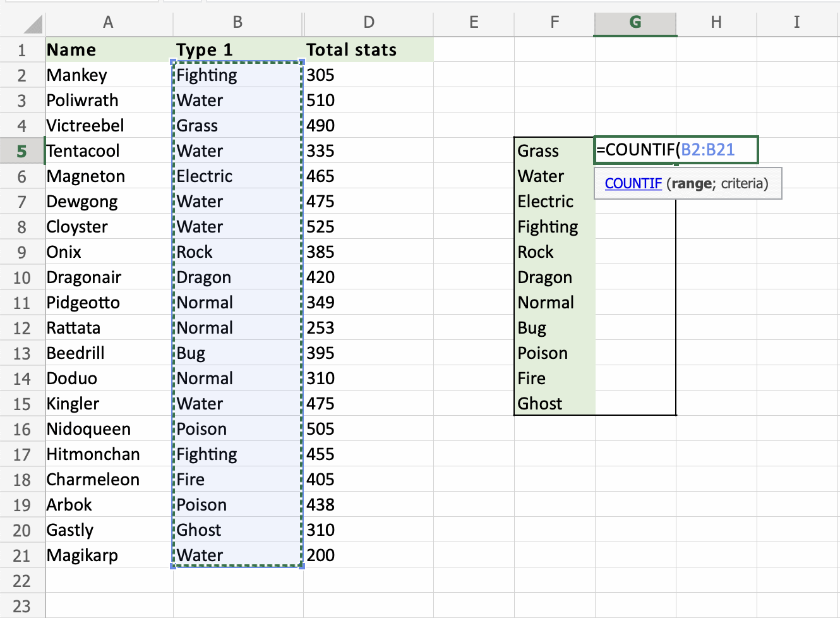840x618 pixels.
Task: Select the Total stats header cell
Action: (368, 50)
